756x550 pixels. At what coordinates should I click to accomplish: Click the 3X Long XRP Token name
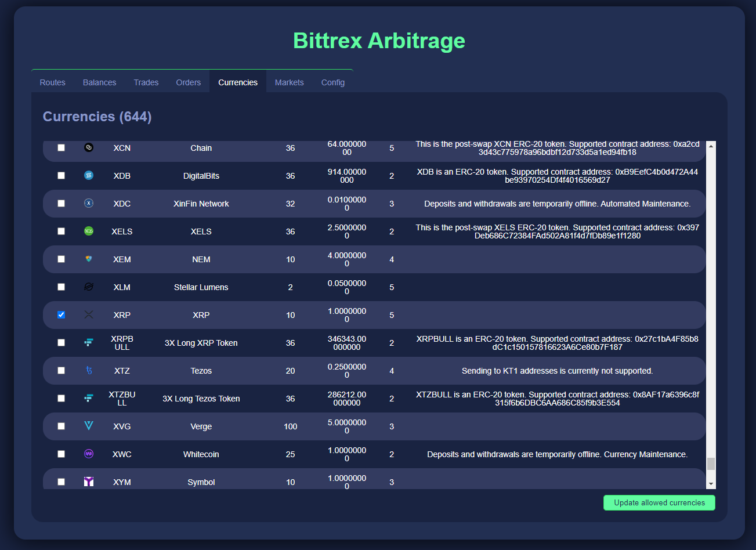point(201,343)
